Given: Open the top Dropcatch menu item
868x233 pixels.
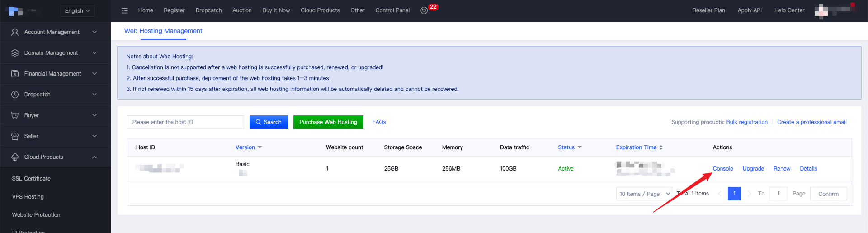Looking at the screenshot, I should [208, 10].
